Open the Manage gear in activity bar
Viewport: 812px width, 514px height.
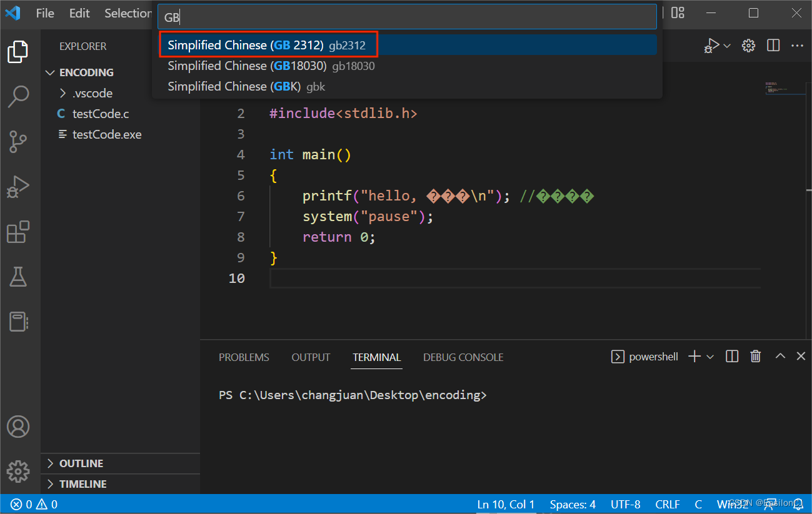click(x=18, y=472)
